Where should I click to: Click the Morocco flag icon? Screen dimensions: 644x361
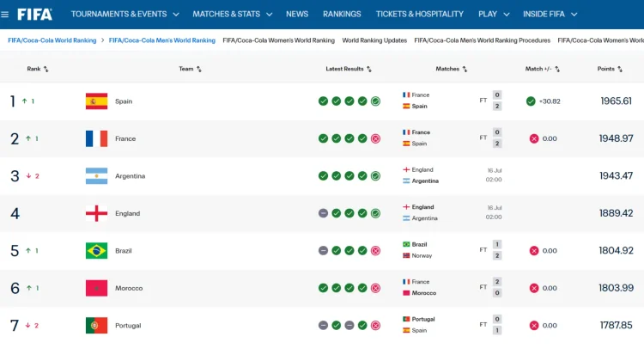tap(96, 288)
